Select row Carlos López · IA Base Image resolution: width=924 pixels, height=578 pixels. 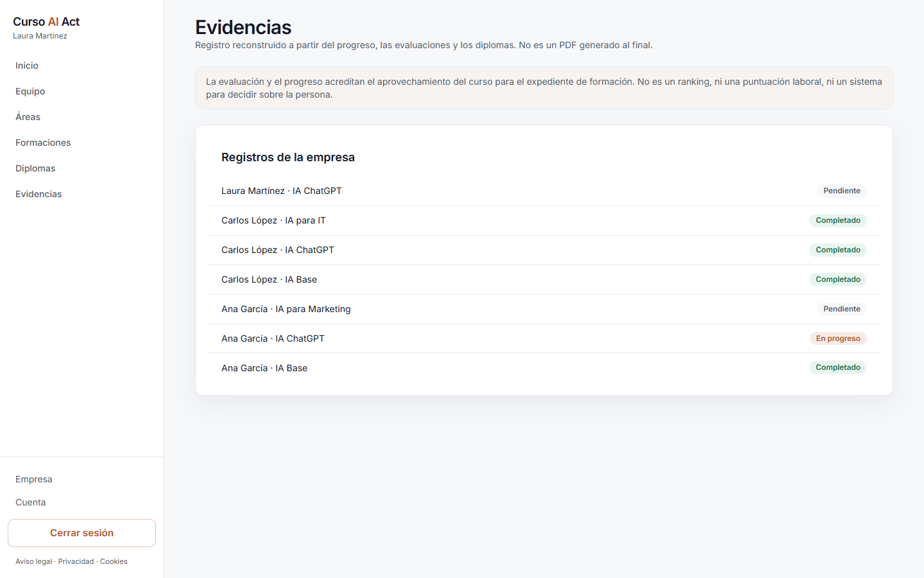click(544, 279)
